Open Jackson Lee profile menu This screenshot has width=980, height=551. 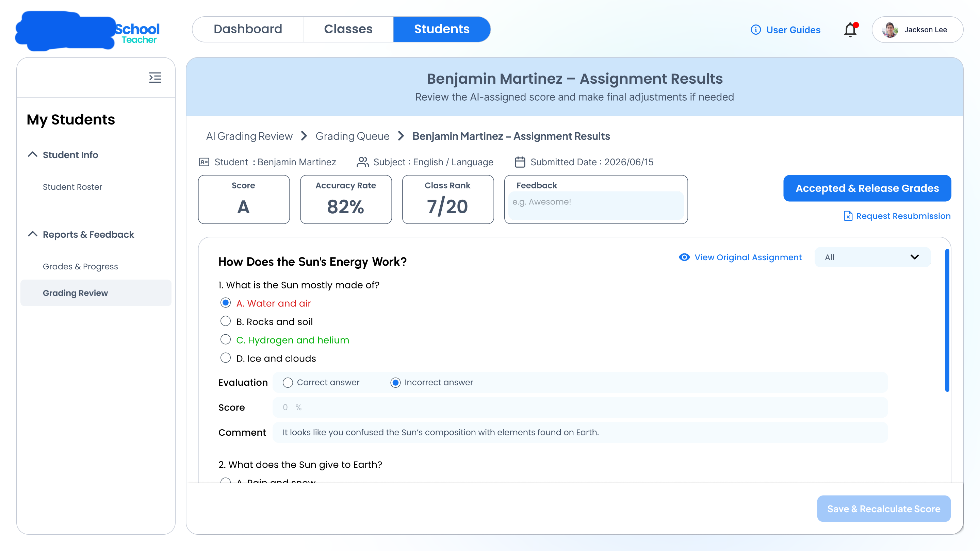point(917,30)
